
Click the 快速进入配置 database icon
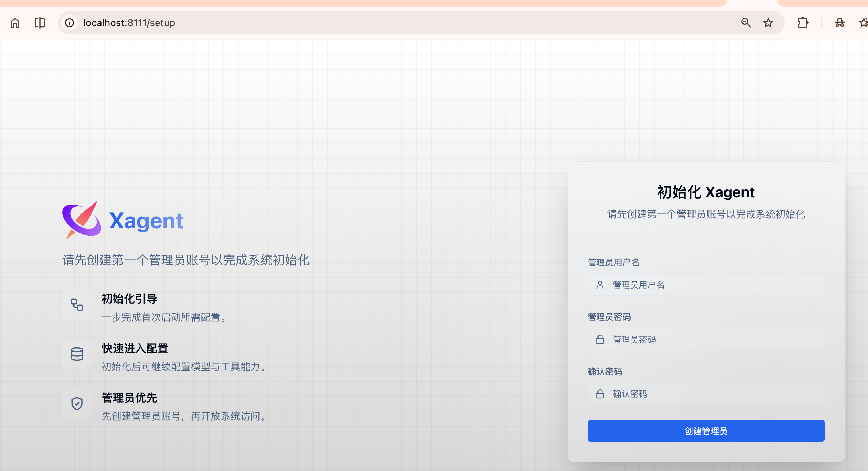click(77, 354)
